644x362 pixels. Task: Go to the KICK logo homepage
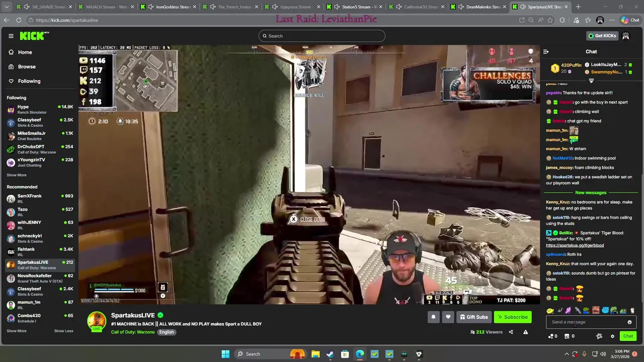click(34, 36)
